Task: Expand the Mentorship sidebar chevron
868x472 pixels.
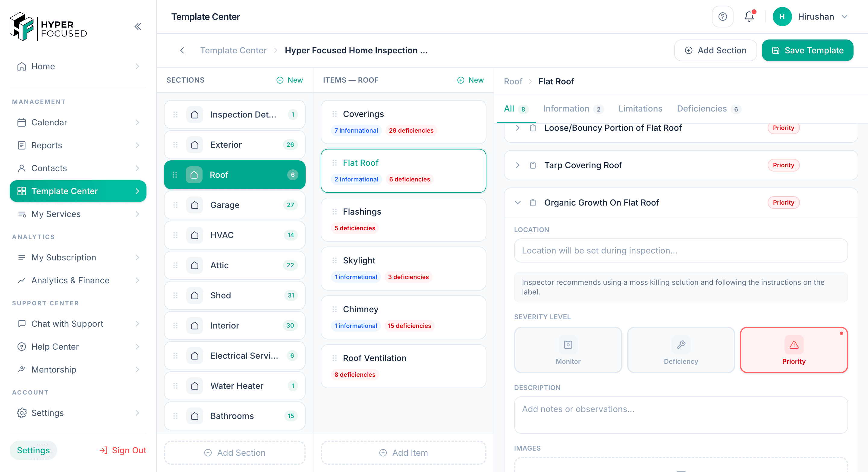Action: [x=137, y=370]
